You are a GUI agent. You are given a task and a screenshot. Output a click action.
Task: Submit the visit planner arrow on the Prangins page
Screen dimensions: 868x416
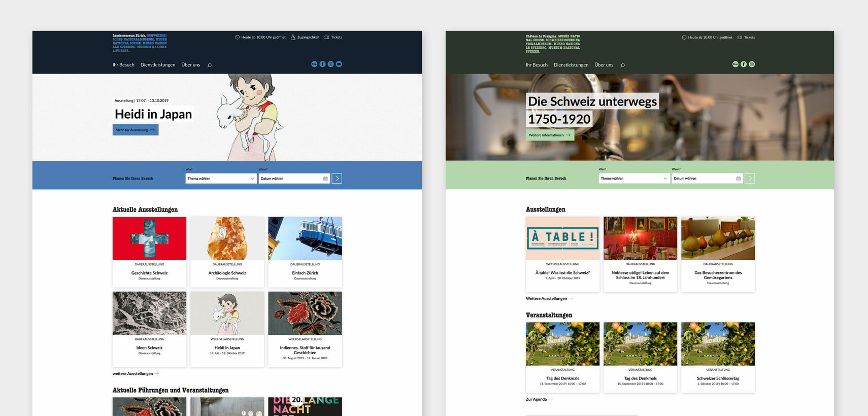click(x=750, y=179)
